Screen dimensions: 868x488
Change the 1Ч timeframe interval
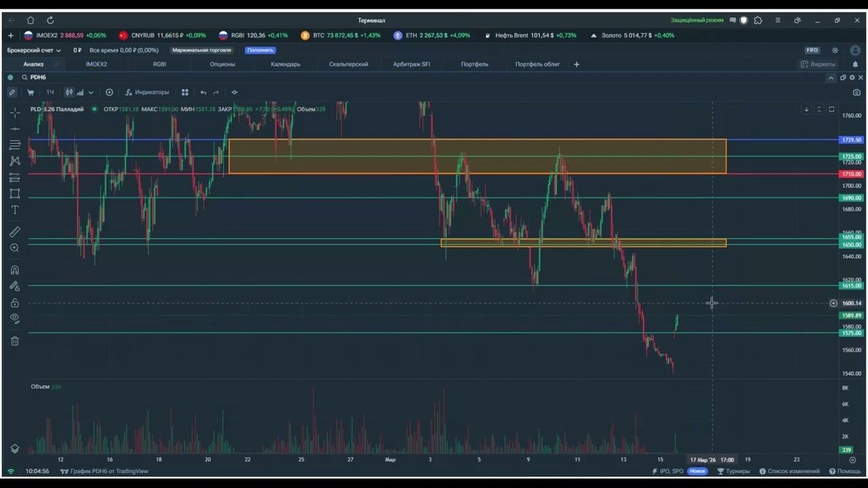pos(50,92)
